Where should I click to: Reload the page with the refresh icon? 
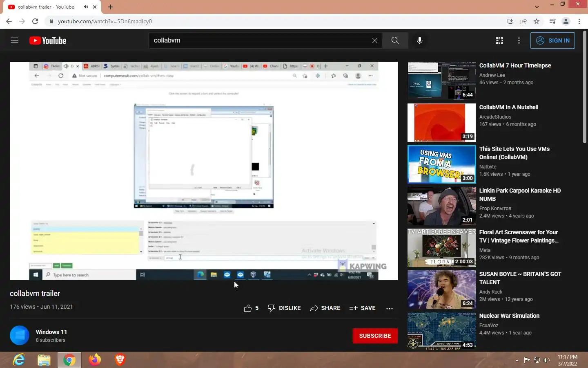35,21
